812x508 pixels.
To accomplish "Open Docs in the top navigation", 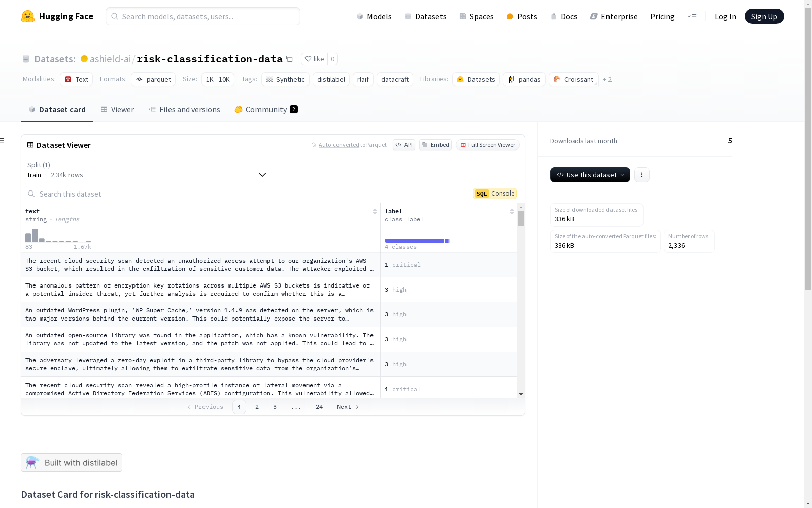I will click(x=564, y=16).
